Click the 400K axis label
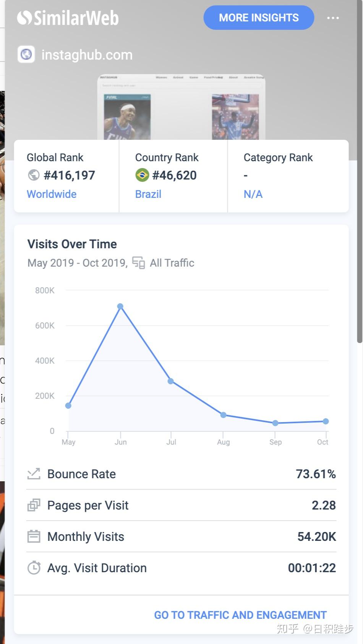 45,361
